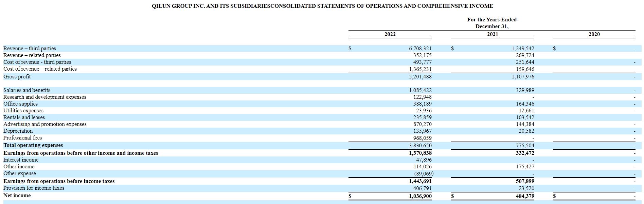
Task: Select the 114,026 other income value
Action: click(422, 167)
